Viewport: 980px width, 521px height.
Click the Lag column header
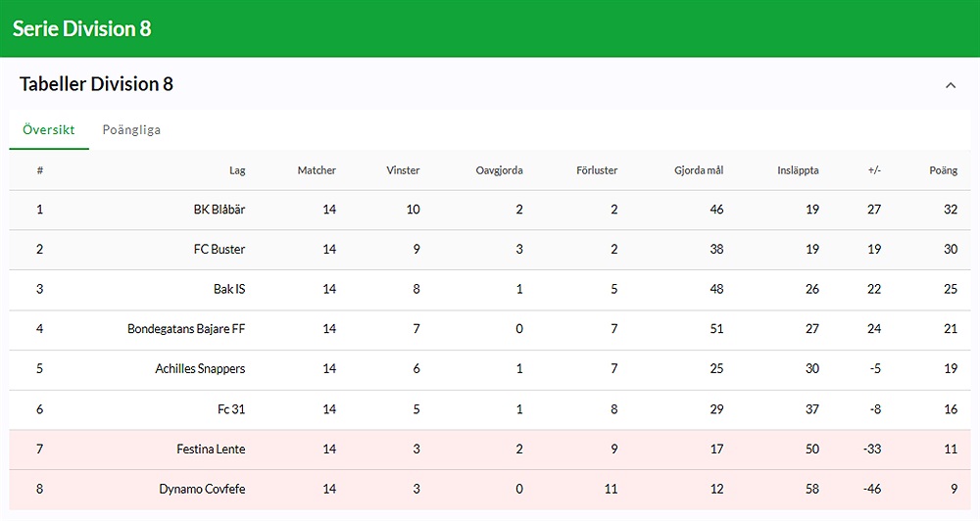pyautogui.click(x=237, y=170)
